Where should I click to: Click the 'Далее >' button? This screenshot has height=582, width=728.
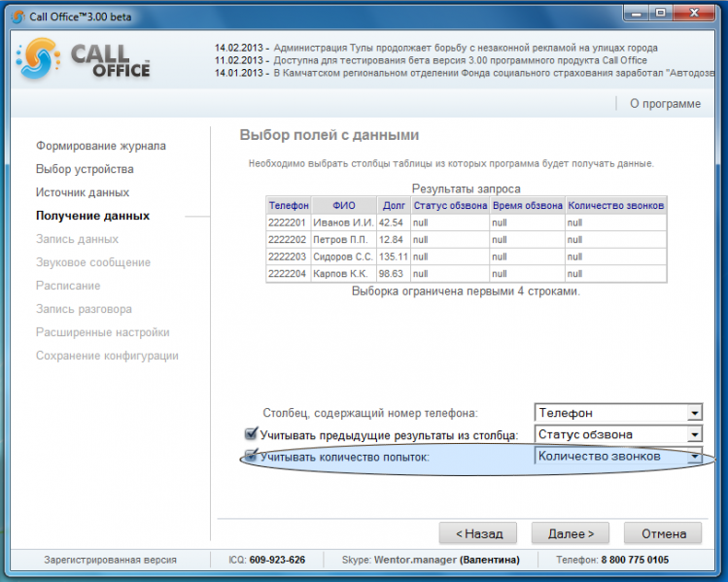coord(571,533)
